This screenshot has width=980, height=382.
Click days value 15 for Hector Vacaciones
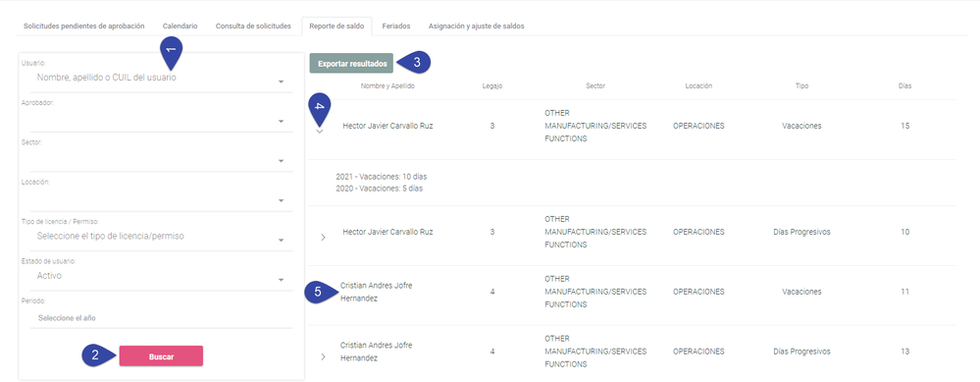(905, 126)
